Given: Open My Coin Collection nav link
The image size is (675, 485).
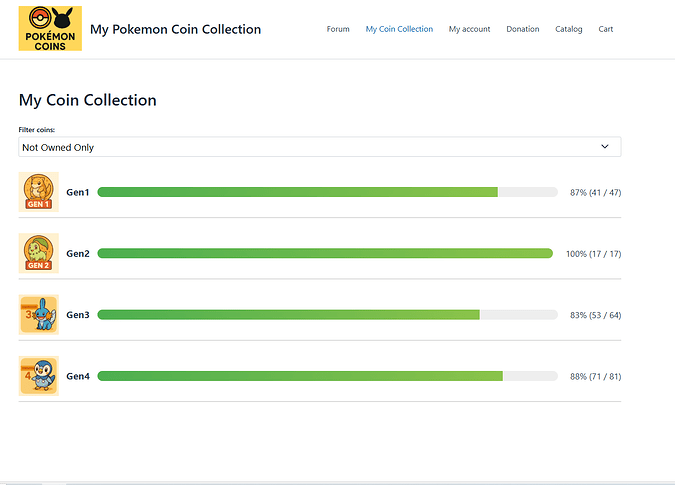Looking at the screenshot, I should click(x=399, y=29).
